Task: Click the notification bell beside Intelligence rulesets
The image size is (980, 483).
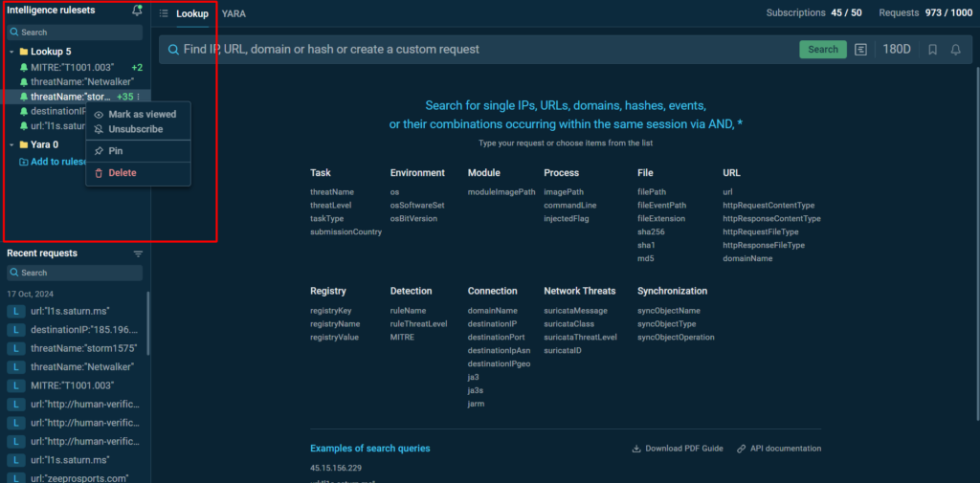Action: click(137, 11)
